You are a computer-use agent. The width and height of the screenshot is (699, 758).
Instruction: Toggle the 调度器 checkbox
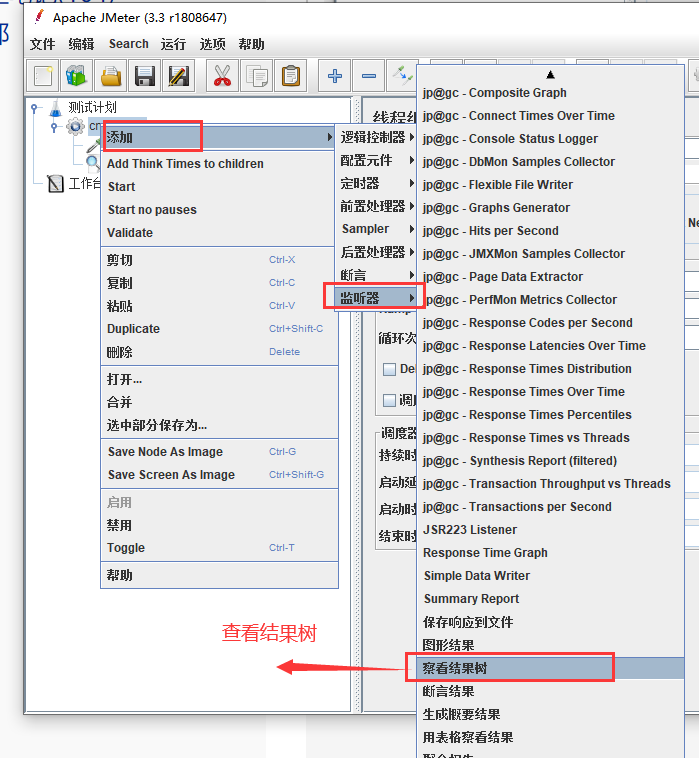[x=389, y=400]
